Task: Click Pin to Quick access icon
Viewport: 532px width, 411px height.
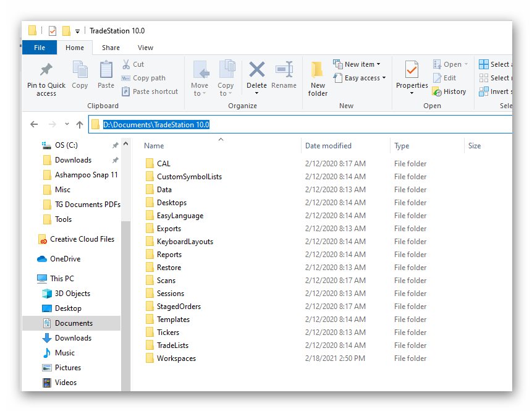Action: point(46,70)
